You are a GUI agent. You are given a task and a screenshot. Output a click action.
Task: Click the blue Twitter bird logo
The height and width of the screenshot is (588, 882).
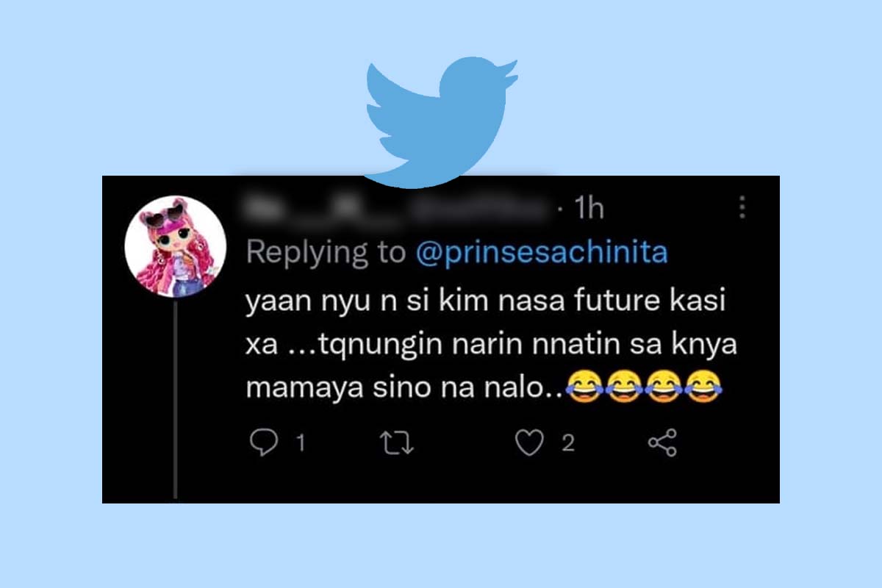click(440, 124)
